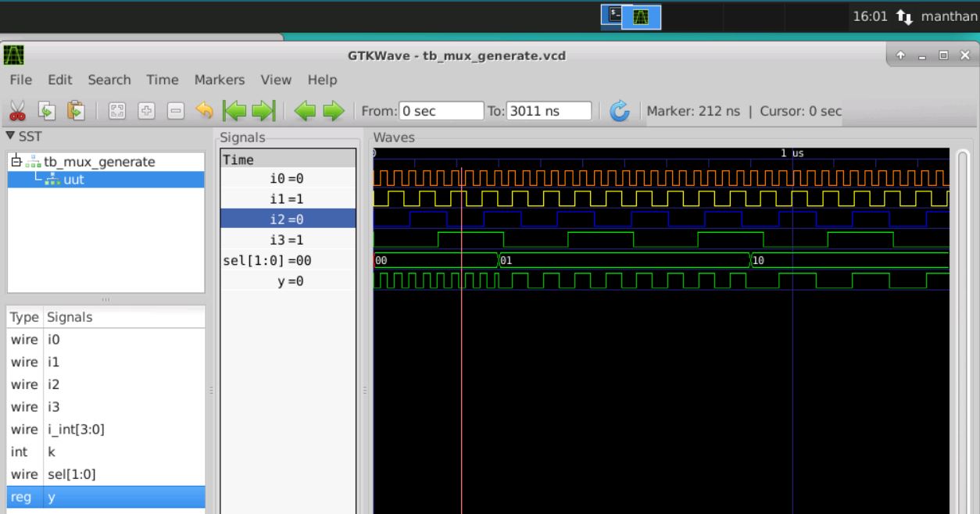Open the View menu
This screenshot has width=980, height=514.
(276, 80)
